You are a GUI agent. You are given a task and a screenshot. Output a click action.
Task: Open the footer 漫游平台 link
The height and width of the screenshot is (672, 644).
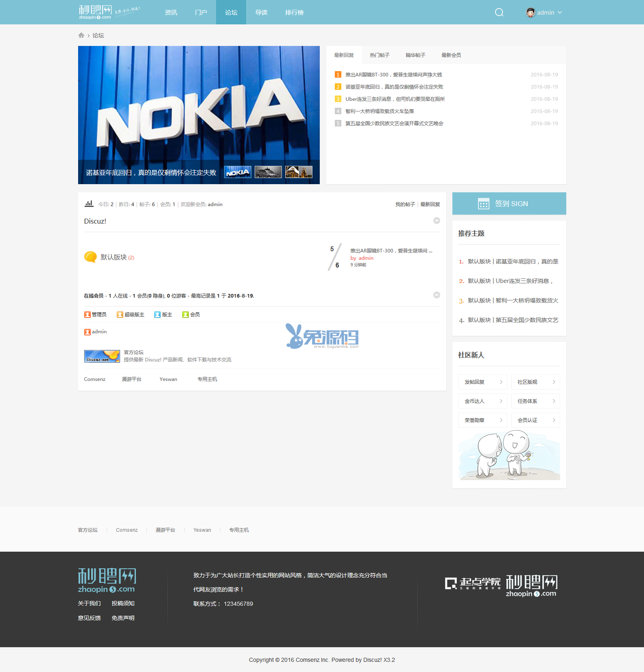pyautogui.click(x=165, y=530)
